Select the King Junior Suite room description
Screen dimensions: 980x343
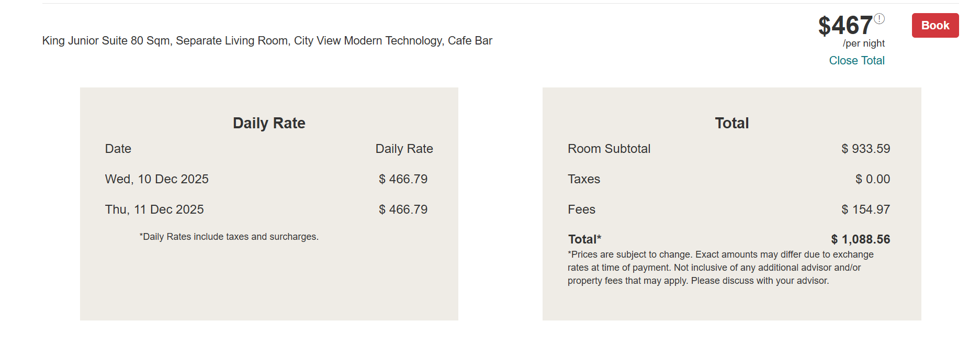pos(267,41)
